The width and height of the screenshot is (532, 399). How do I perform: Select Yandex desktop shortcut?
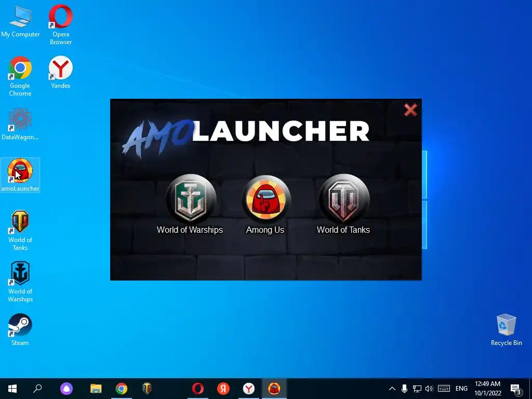61,72
